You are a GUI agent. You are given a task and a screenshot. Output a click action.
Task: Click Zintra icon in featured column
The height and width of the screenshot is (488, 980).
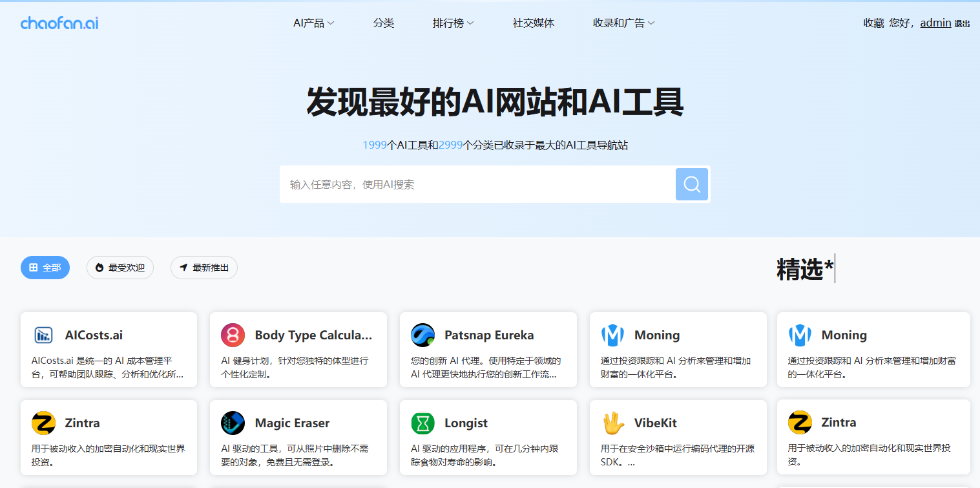click(x=800, y=422)
